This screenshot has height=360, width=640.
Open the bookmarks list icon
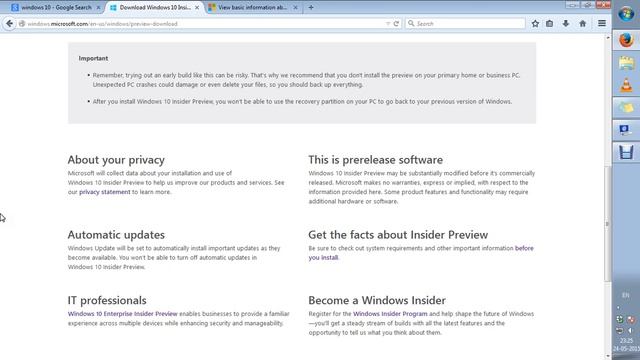point(550,24)
